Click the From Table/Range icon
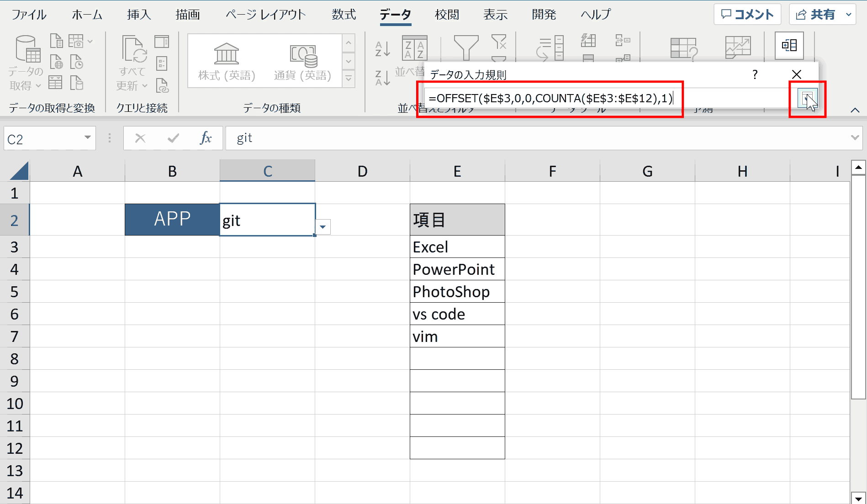This screenshot has width=867, height=504. coord(55,83)
